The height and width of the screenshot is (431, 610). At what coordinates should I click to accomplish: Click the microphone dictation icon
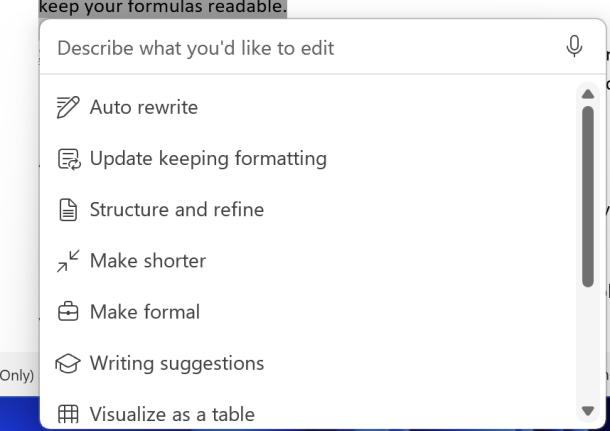tap(574, 46)
